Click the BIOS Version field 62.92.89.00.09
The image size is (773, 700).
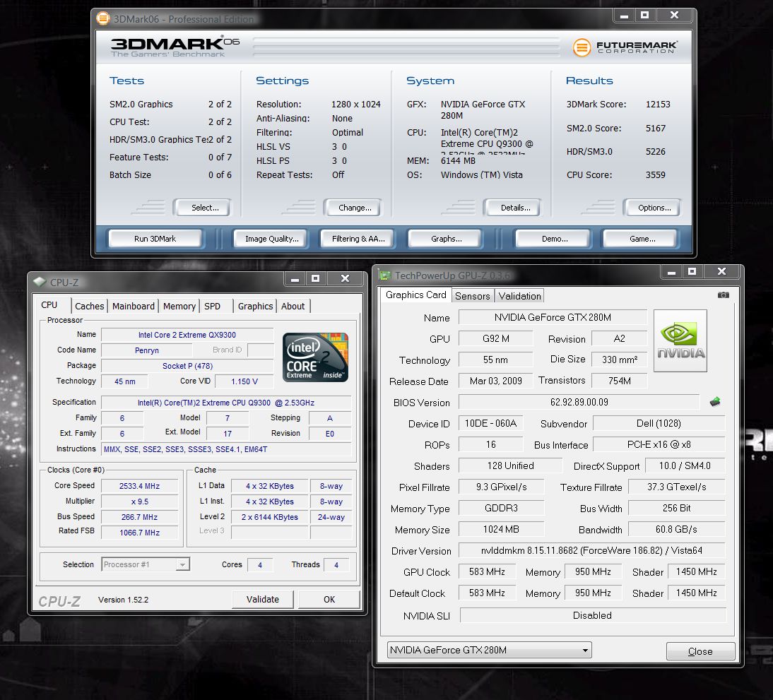(579, 402)
